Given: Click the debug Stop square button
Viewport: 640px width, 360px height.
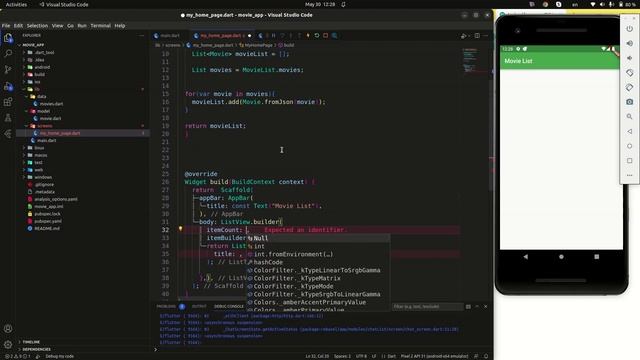Looking at the screenshot, I should coord(325,36).
